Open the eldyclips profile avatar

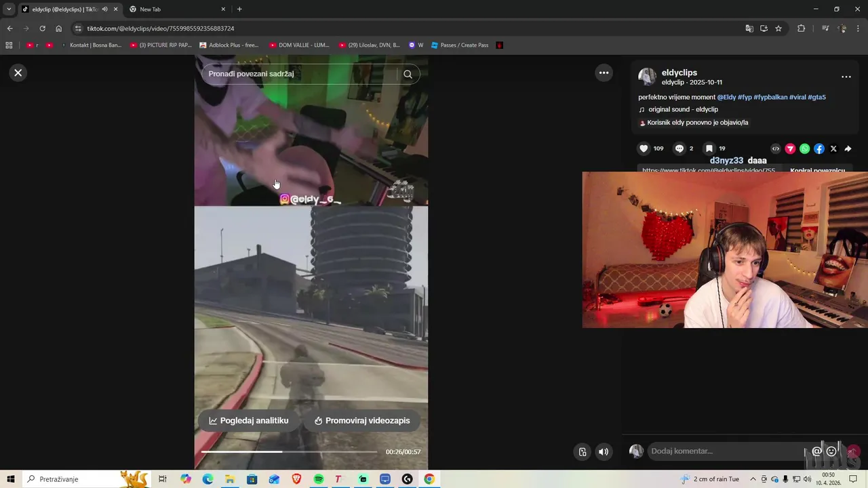pyautogui.click(x=647, y=77)
